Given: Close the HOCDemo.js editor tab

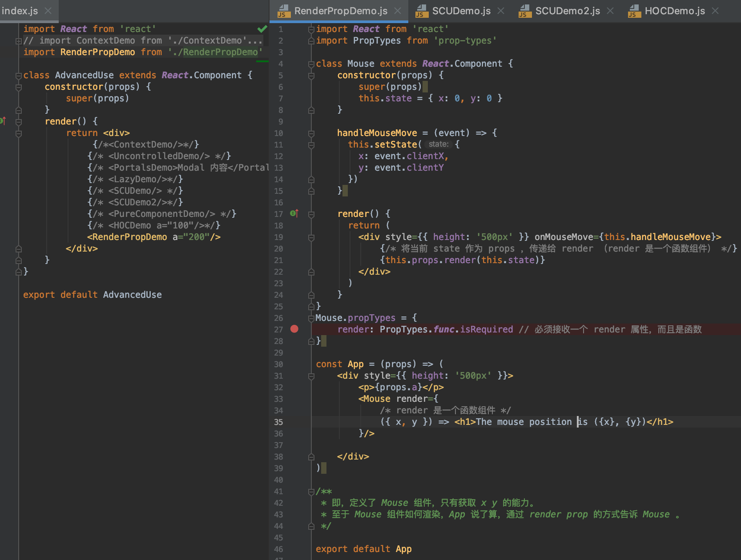Looking at the screenshot, I should (x=715, y=11).
